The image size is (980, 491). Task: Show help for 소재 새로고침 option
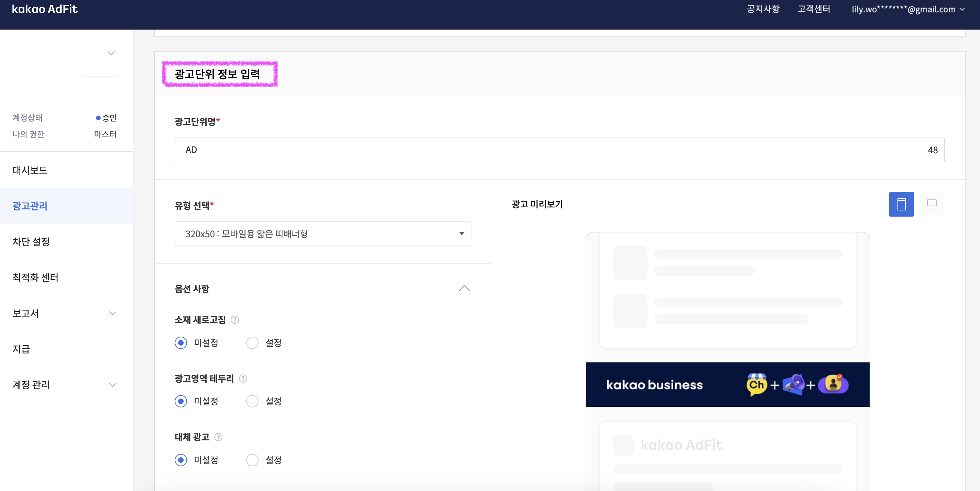click(235, 320)
